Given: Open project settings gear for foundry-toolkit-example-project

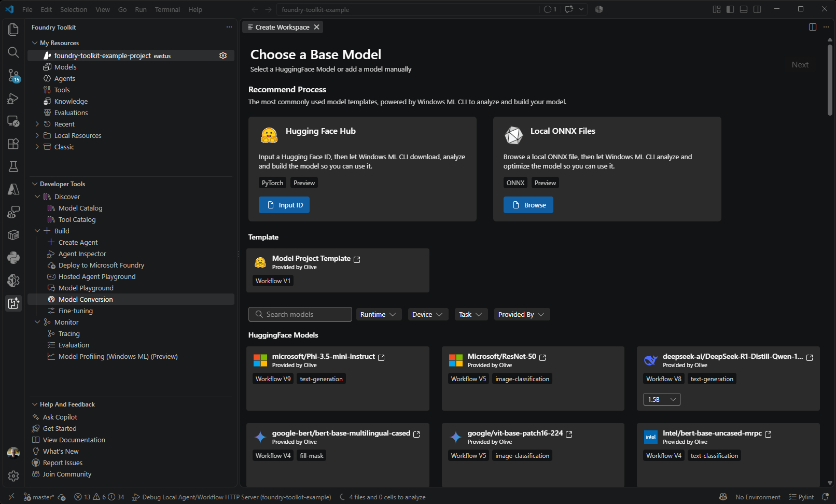Looking at the screenshot, I should [x=223, y=55].
